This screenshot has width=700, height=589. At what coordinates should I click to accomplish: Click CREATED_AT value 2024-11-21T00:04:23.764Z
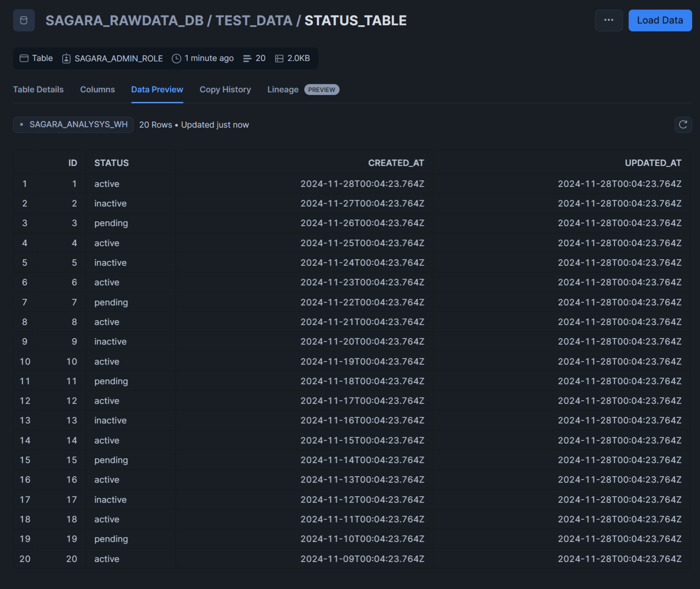pyautogui.click(x=362, y=322)
